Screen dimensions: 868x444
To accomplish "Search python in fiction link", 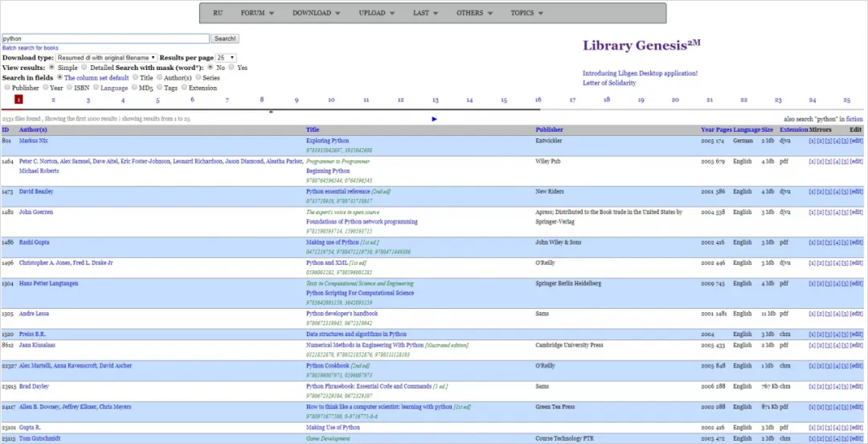I will click(x=854, y=119).
